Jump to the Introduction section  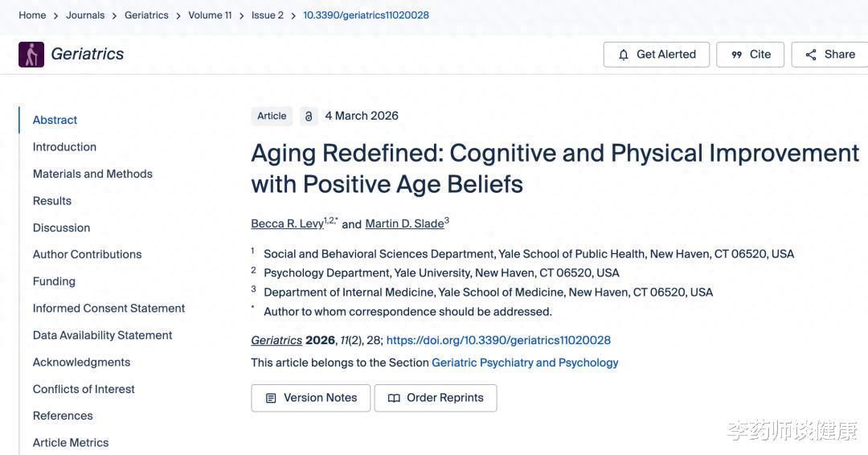[x=64, y=147]
